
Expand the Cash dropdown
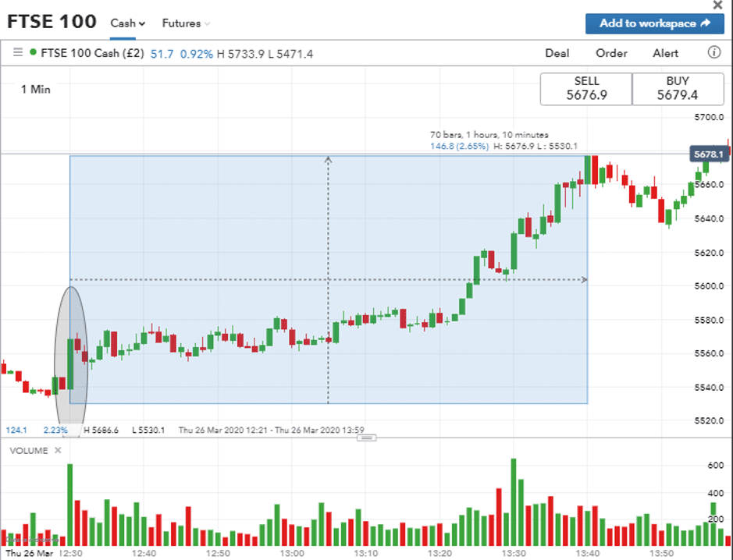pyautogui.click(x=128, y=23)
